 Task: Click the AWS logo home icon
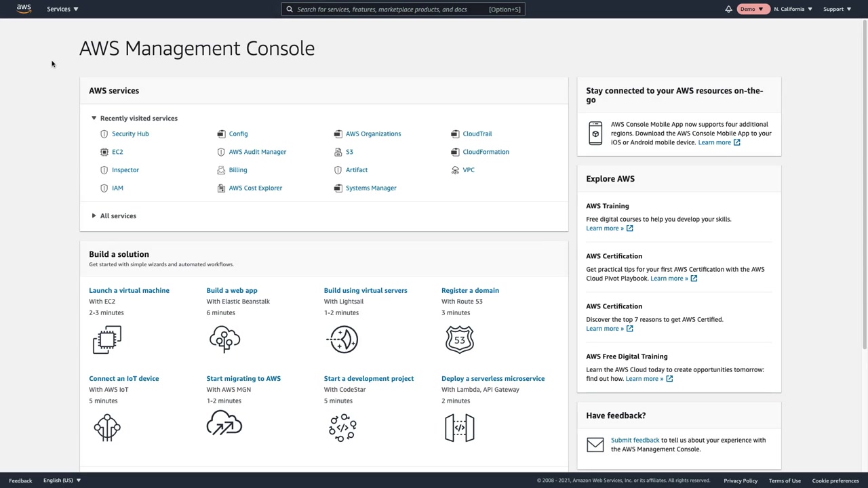(24, 9)
